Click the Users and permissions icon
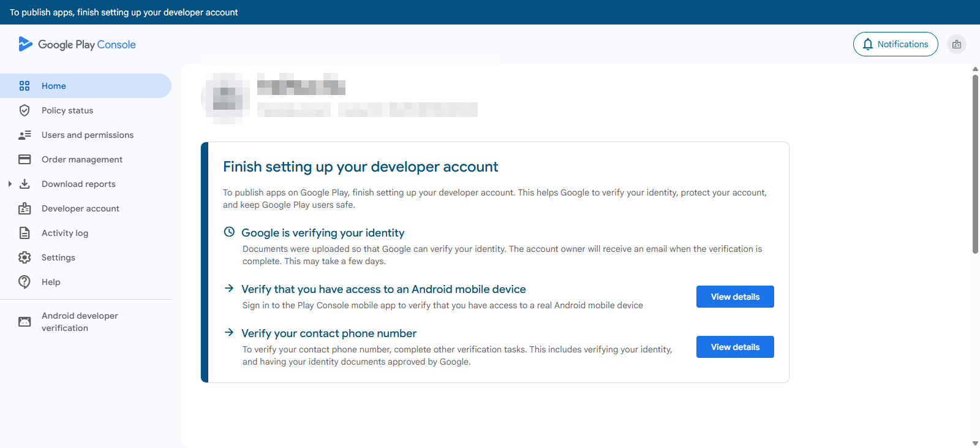Image resolution: width=980 pixels, height=448 pixels. (x=24, y=135)
